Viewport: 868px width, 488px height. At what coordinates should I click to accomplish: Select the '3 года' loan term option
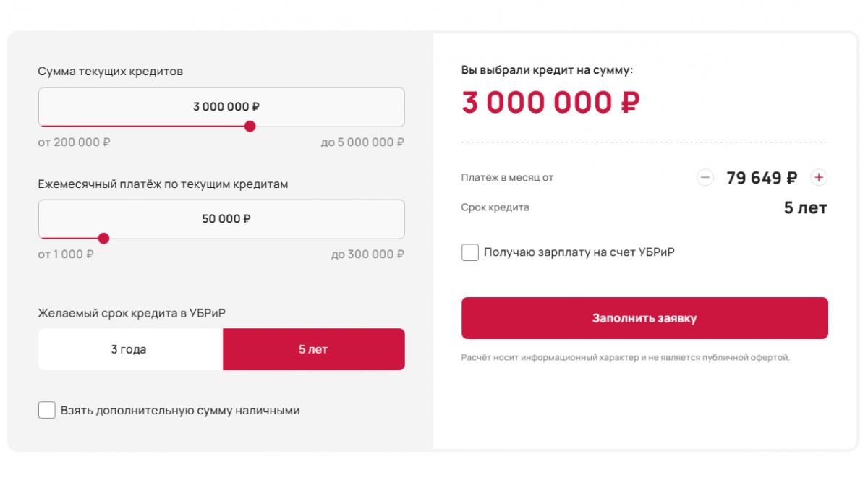129,349
